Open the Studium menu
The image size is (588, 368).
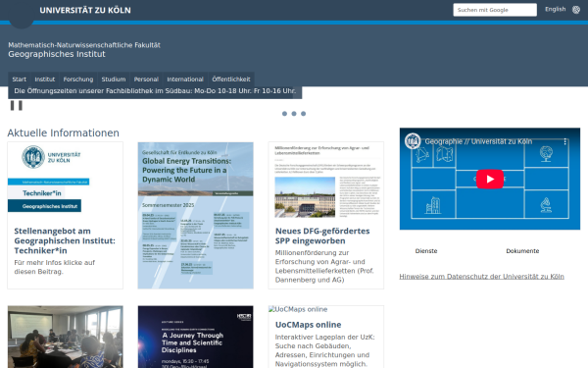pyautogui.click(x=114, y=79)
